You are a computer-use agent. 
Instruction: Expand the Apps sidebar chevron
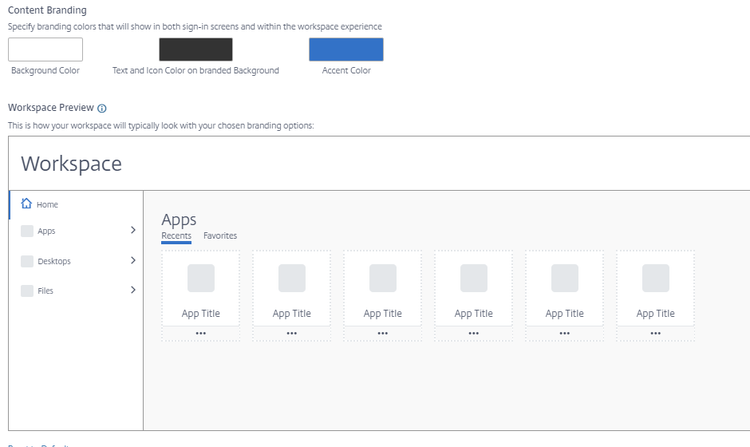(x=133, y=230)
